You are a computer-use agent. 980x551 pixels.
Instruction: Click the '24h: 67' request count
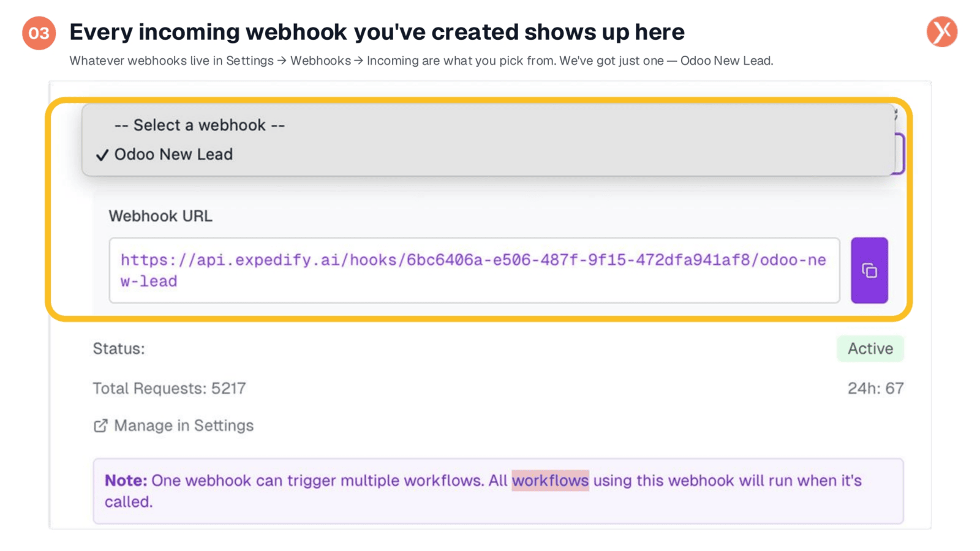875,388
